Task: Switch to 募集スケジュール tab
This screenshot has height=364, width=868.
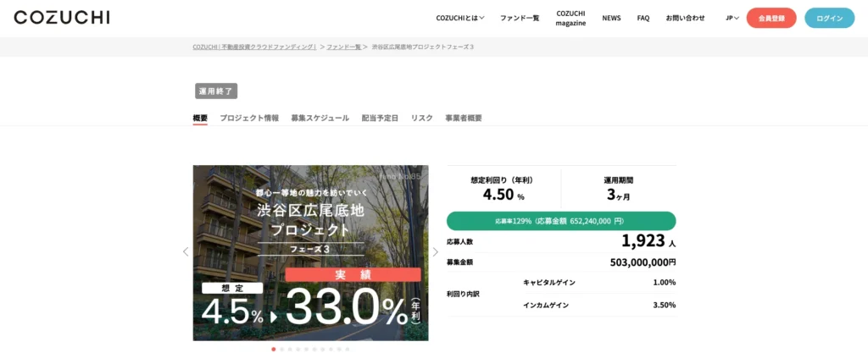Action: coord(320,118)
